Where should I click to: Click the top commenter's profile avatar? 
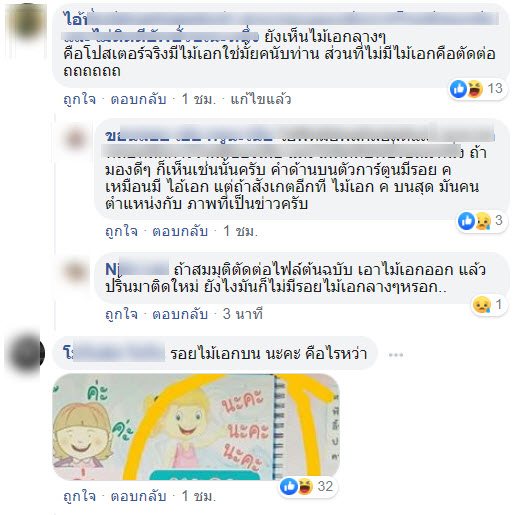tap(27, 21)
